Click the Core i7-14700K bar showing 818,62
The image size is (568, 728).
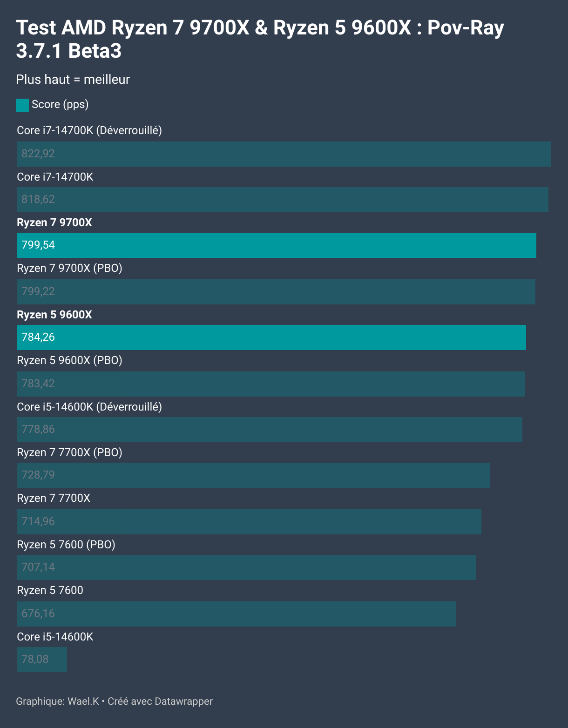[282, 199]
